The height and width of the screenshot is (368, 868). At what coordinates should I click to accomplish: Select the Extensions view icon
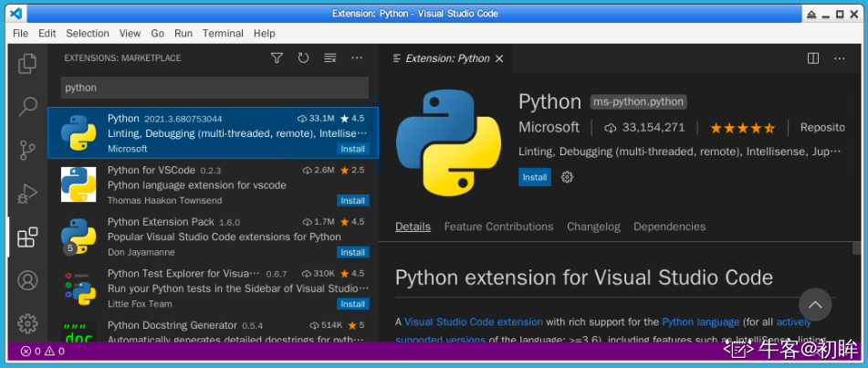[27, 237]
